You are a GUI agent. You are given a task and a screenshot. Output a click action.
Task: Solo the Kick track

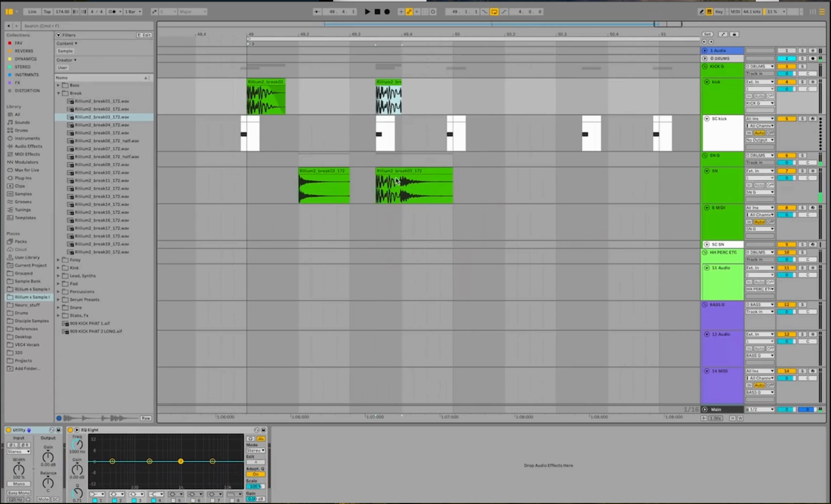(x=802, y=82)
